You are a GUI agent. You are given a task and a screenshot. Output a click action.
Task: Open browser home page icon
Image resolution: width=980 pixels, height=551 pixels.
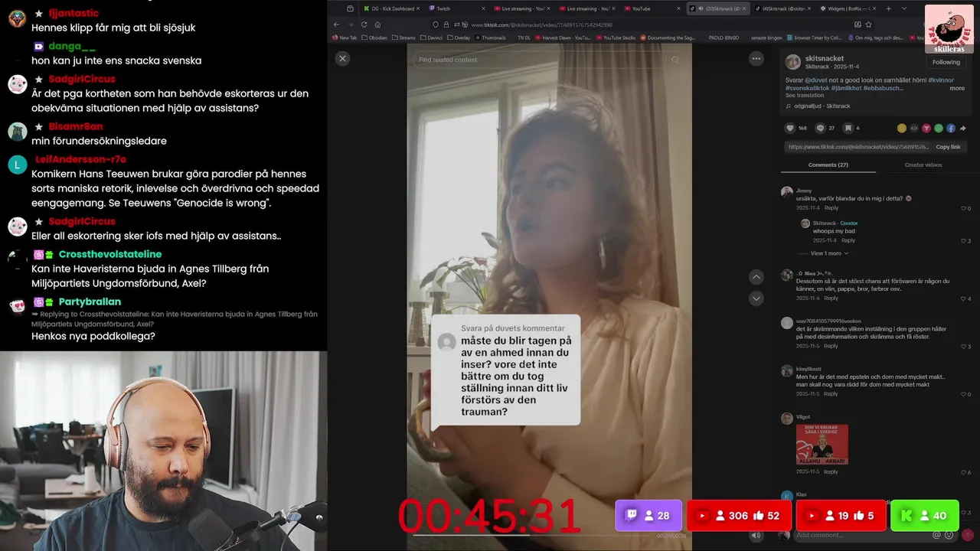click(378, 24)
